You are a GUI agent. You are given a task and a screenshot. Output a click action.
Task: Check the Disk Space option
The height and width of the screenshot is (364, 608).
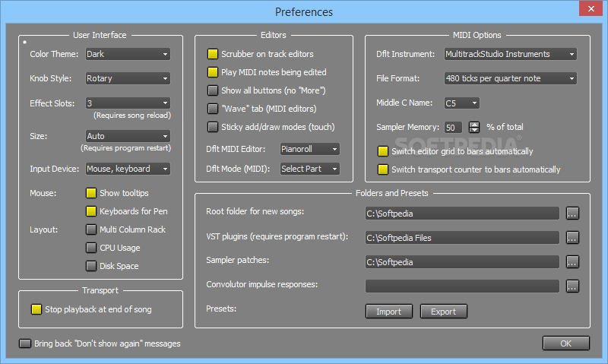91,266
